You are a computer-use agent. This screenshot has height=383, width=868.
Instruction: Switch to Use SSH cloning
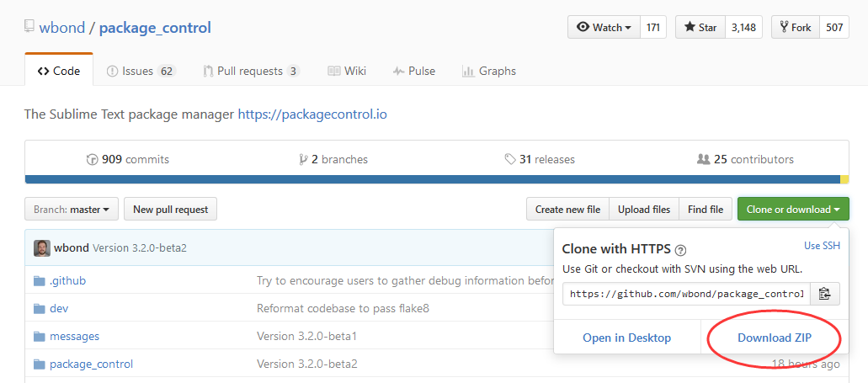point(822,246)
